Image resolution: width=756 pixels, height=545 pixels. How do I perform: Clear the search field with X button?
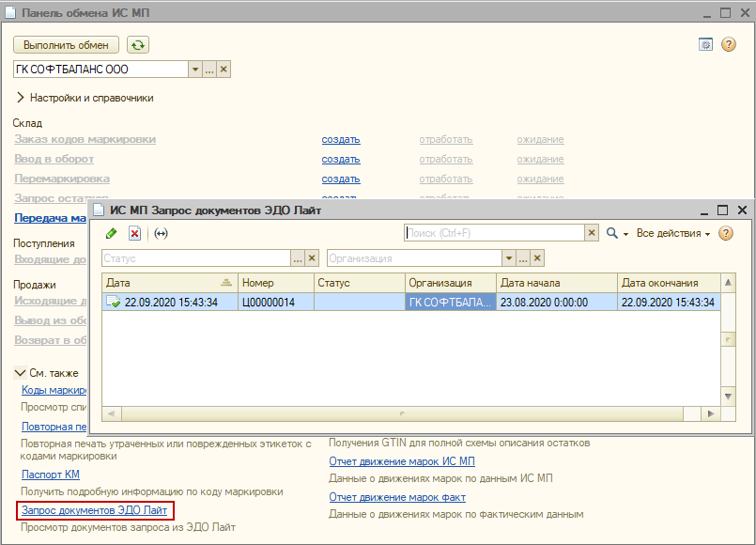tap(592, 233)
